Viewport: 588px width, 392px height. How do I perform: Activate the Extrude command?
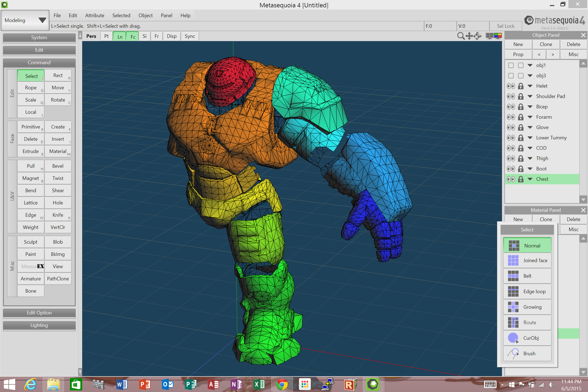point(31,151)
